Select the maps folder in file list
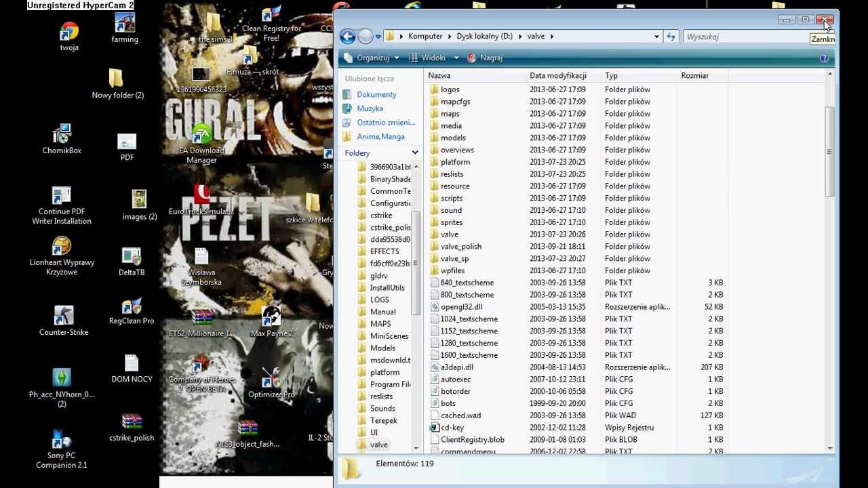 (450, 114)
